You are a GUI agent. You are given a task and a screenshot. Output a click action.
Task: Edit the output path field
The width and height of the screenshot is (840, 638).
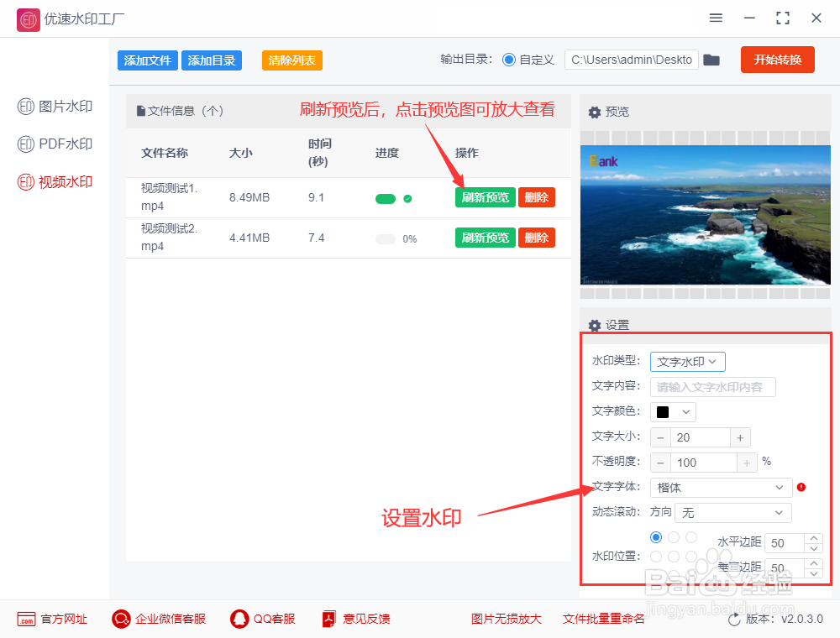(631, 60)
